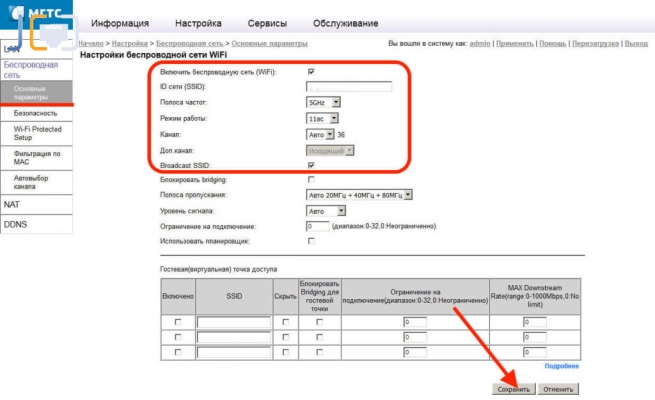
Task: Open the 'Сервисы' top menu
Action: (x=269, y=23)
